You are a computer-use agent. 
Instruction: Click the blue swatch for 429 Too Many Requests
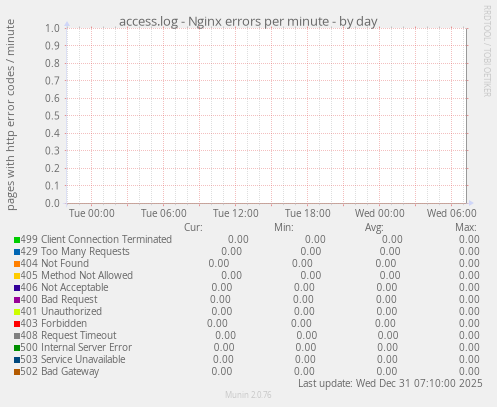(17, 252)
